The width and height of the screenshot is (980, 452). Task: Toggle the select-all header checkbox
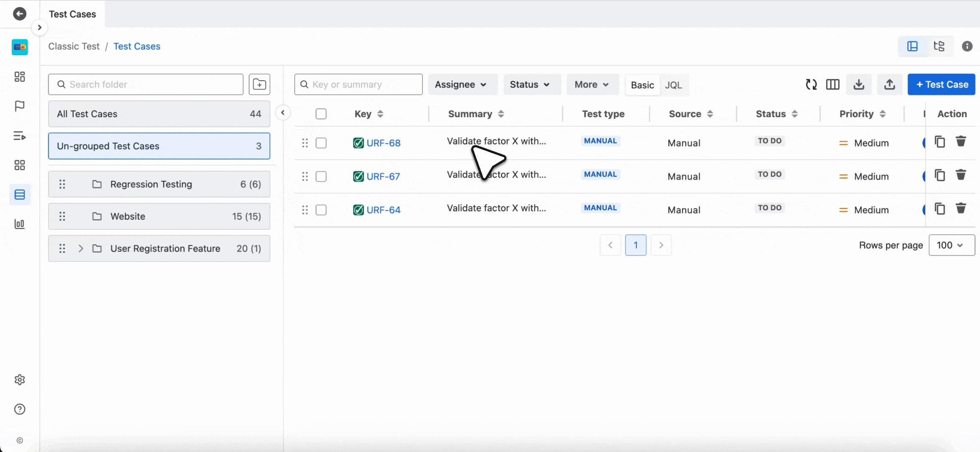[x=321, y=114]
